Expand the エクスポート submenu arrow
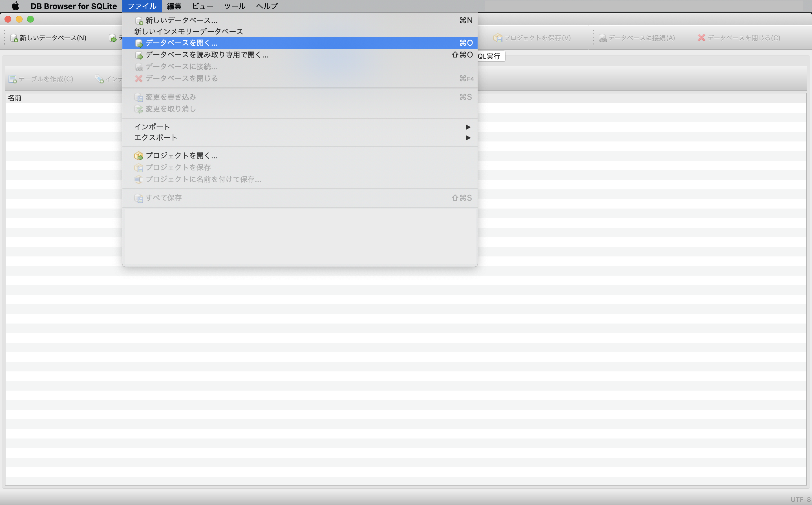The height and width of the screenshot is (505, 812). pyautogui.click(x=468, y=138)
